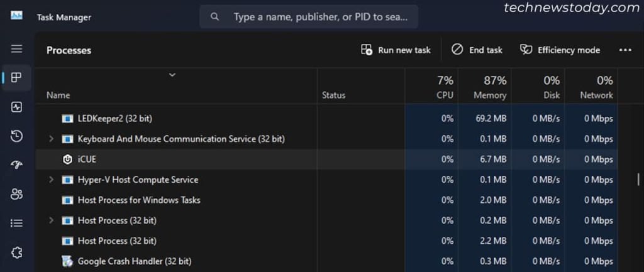Open the Startup apps sidebar tab
The width and height of the screenshot is (644, 272).
(16, 165)
